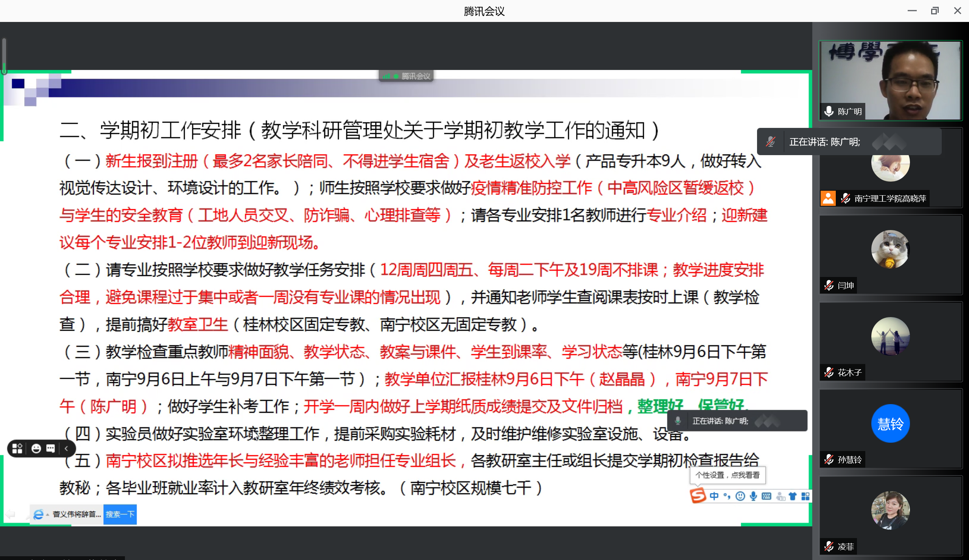Screen dimensions: 969x560
Task: Select 陈广明 speaker video tile
Action: (890, 80)
